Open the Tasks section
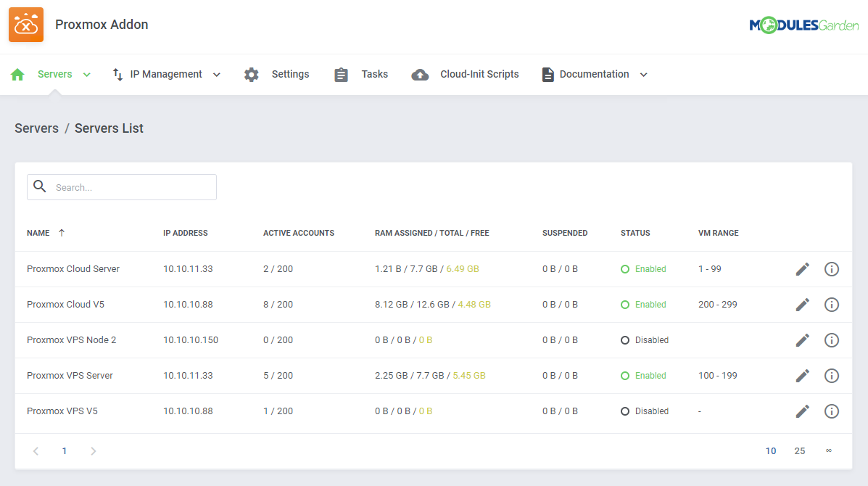868x486 pixels. coord(374,73)
